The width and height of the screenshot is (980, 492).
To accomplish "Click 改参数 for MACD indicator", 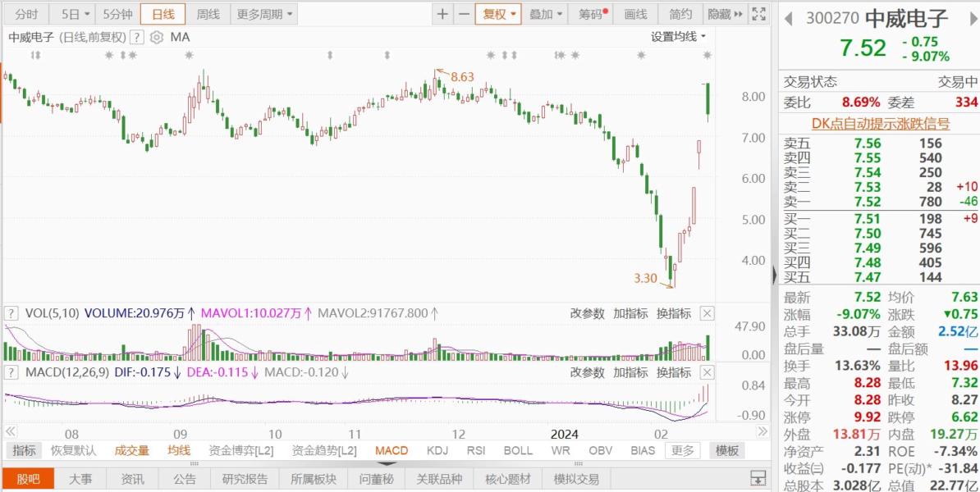I will coord(588,373).
